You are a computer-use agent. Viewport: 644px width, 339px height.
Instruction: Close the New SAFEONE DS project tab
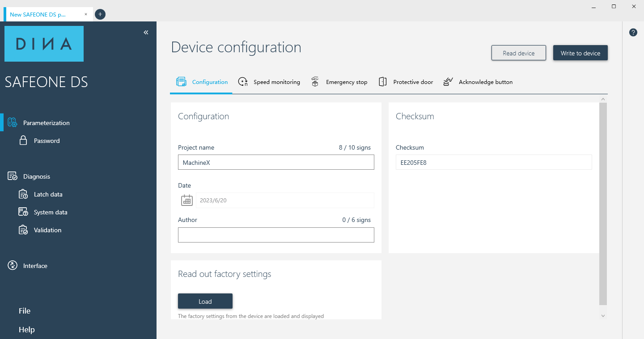coord(86,14)
